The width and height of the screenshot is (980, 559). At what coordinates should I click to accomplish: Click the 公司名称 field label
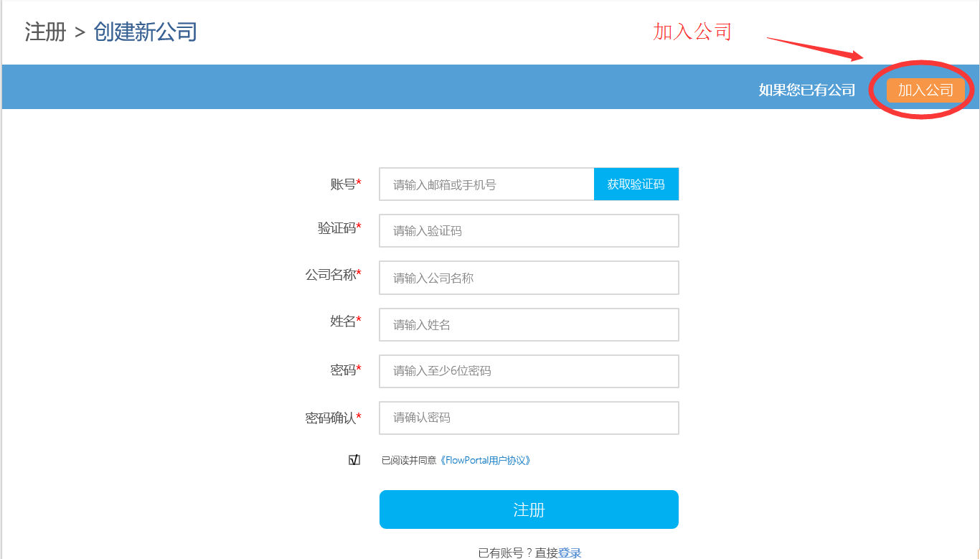(331, 275)
